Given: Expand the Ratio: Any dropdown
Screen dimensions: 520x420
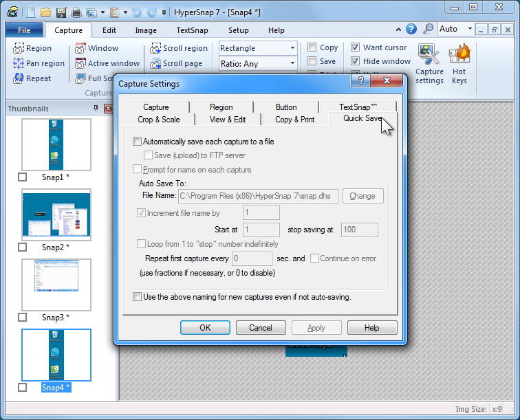Looking at the screenshot, I should click(258, 63).
